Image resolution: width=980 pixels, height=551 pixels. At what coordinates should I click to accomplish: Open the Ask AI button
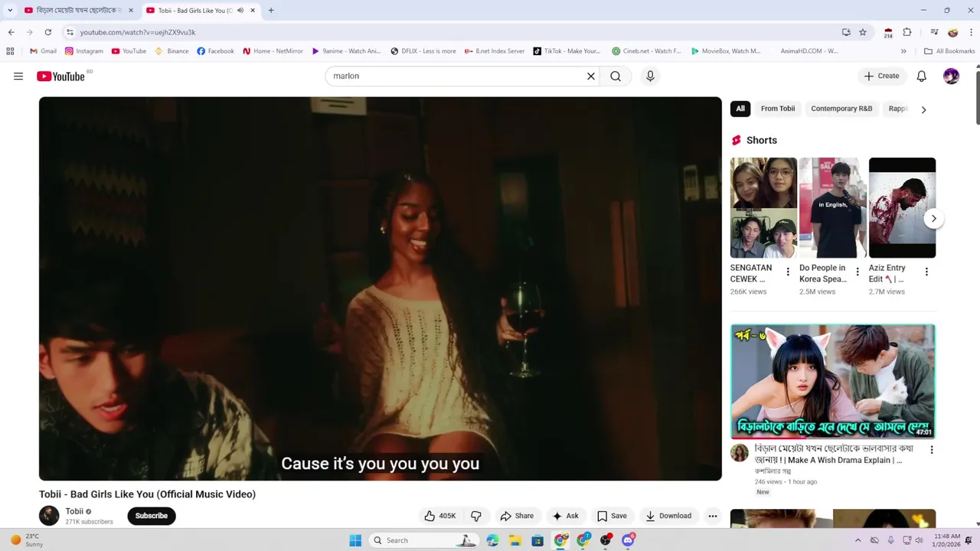[x=565, y=516]
